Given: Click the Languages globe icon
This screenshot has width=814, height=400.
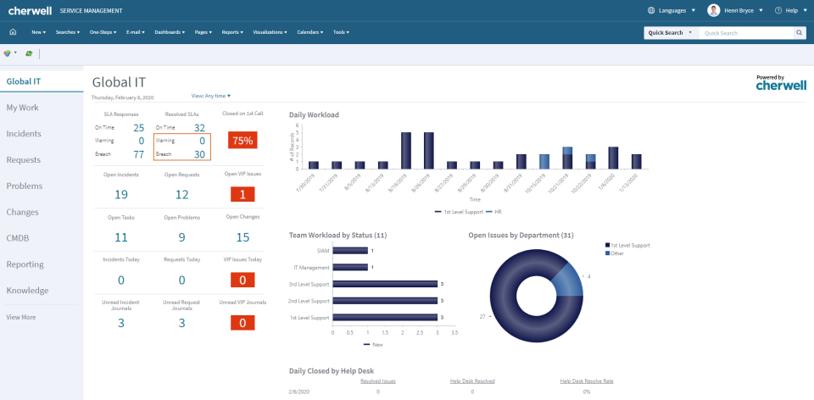Looking at the screenshot, I should click(x=652, y=10).
